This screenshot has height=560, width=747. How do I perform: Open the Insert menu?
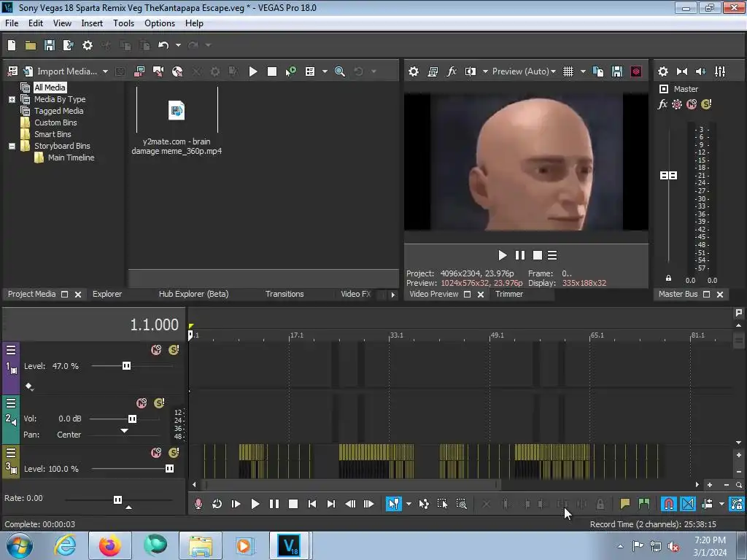point(92,23)
